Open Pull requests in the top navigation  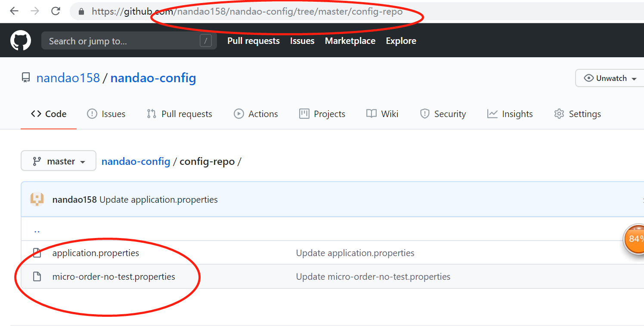pos(254,41)
